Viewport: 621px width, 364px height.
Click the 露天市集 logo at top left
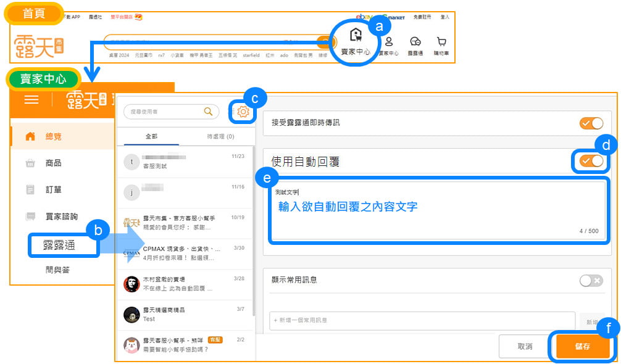point(39,43)
